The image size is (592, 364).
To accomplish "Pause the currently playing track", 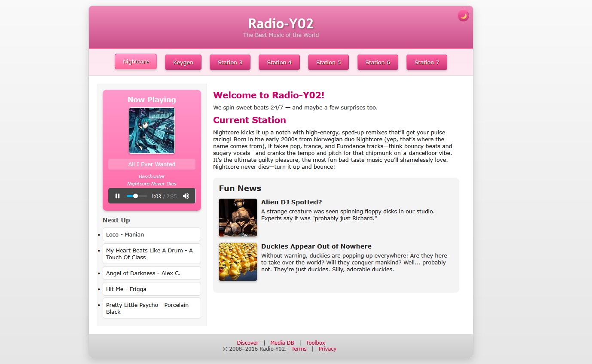I will (117, 196).
